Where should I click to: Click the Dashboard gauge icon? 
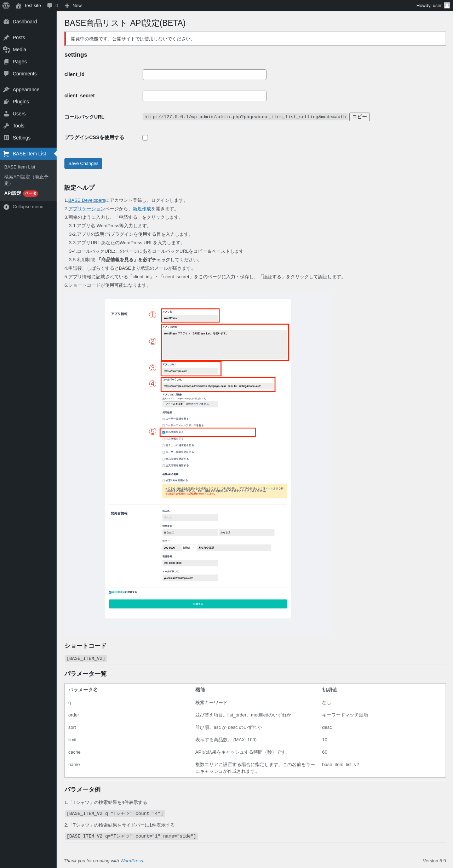(x=6, y=22)
